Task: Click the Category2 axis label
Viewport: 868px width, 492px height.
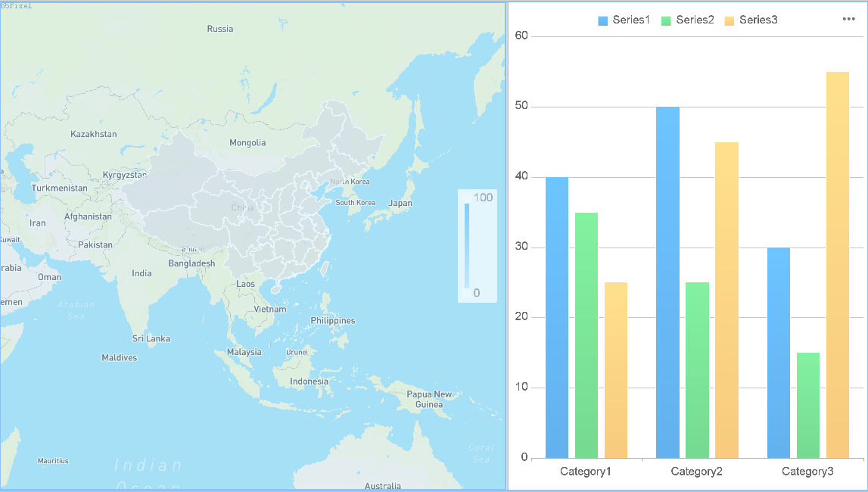Action: 696,471
